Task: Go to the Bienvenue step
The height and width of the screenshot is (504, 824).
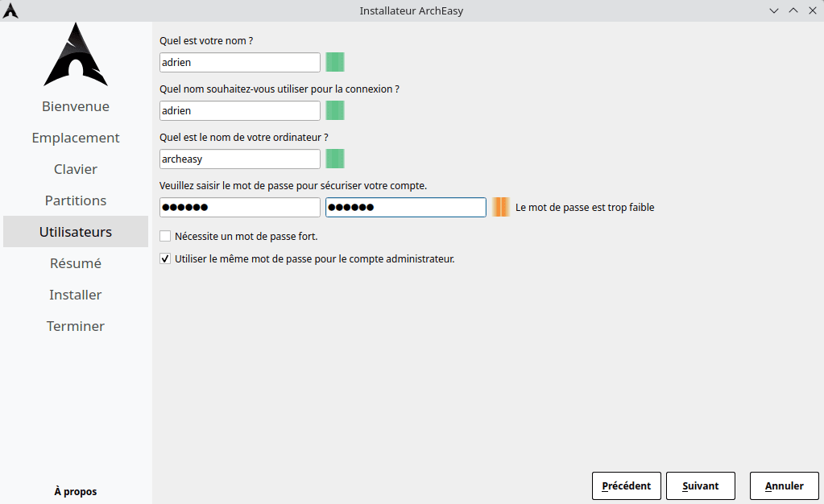Action: (x=76, y=106)
